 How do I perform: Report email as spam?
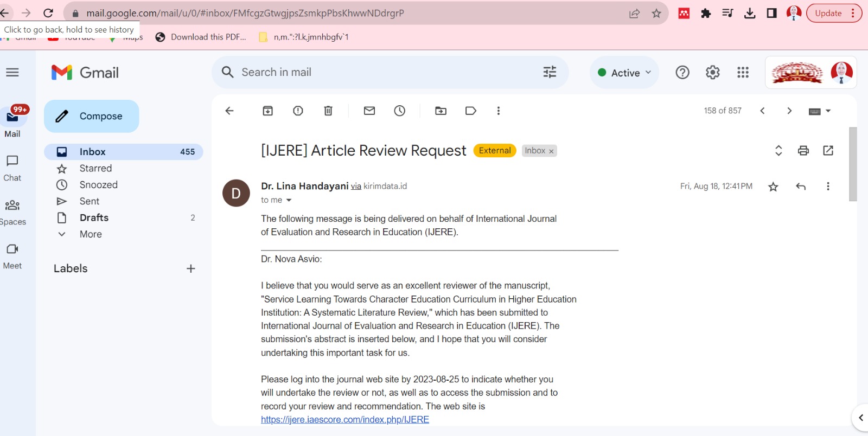pos(298,111)
